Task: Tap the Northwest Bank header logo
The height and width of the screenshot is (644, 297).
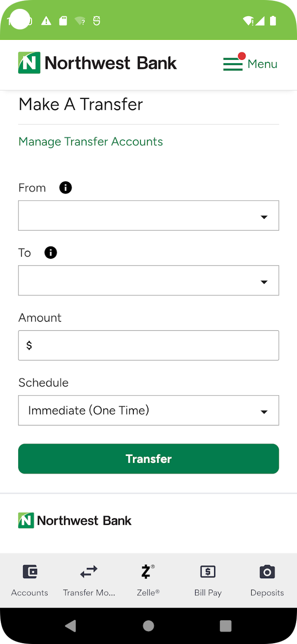Action: click(x=97, y=63)
